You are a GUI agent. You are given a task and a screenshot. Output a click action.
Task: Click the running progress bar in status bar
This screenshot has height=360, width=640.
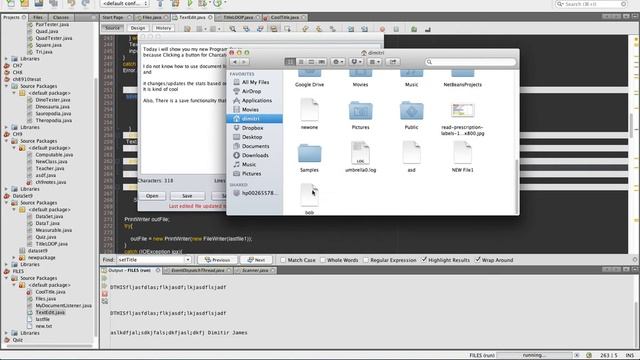(x=534, y=355)
